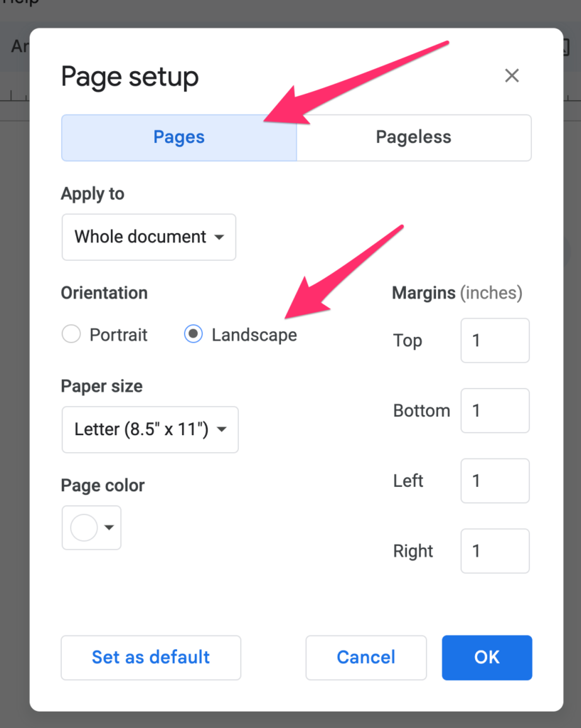Expand the Page color picker arrow
This screenshot has height=728, width=581.
point(109,528)
